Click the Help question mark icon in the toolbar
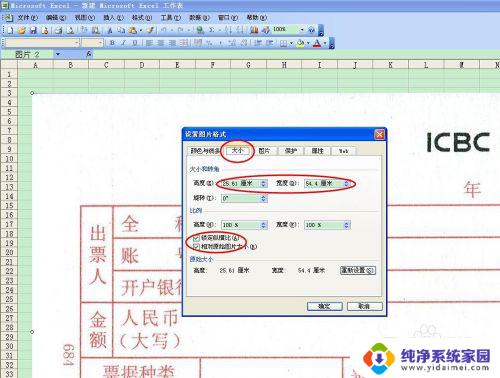Screen dimensions: 500x378 tap(311, 30)
